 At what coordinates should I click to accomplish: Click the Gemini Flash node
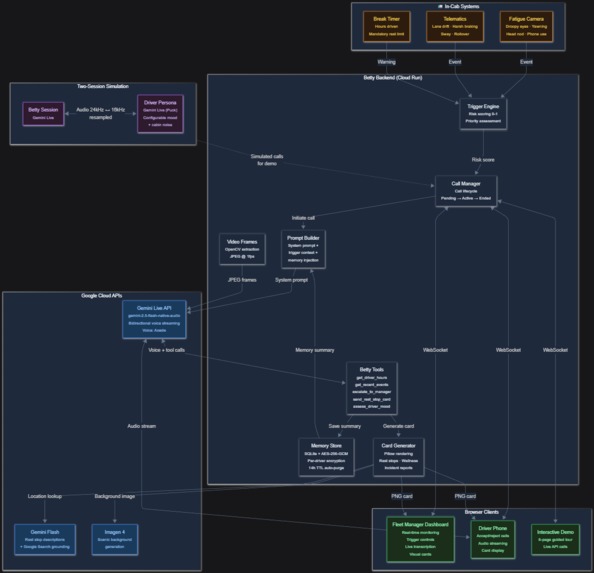[45, 539]
